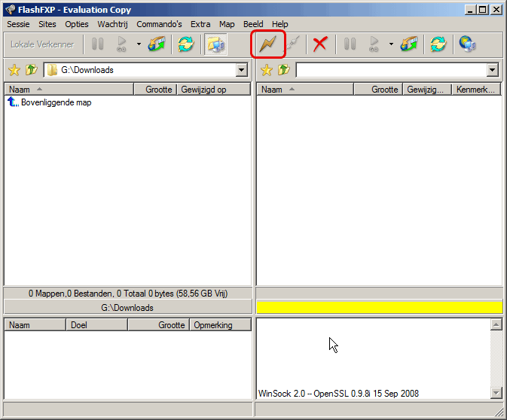Sort left panel by Grootte column
The height and width of the screenshot is (420, 507).
point(155,89)
